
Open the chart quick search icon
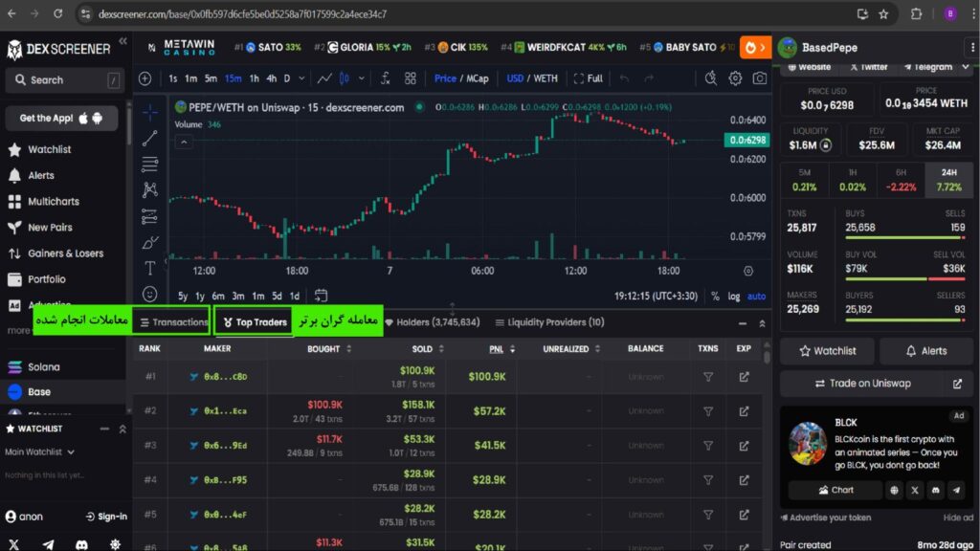tap(711, 78)
